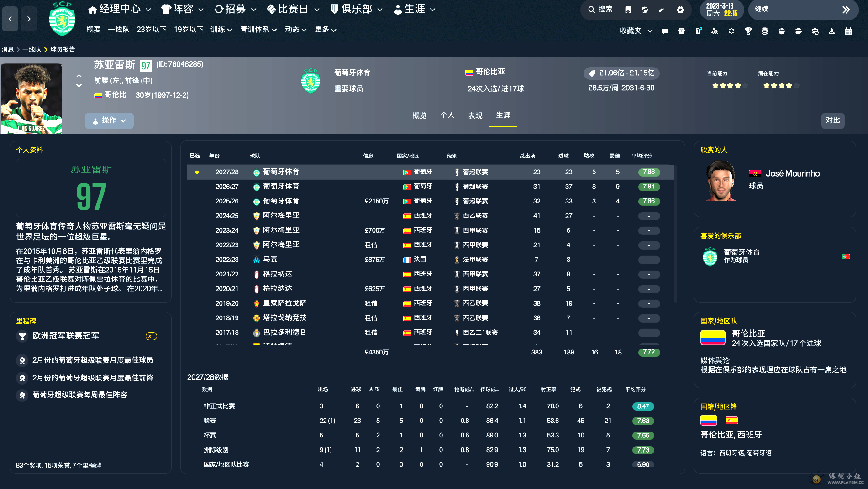
Task: Click the player switch down arrow
Action: [79, 86]
